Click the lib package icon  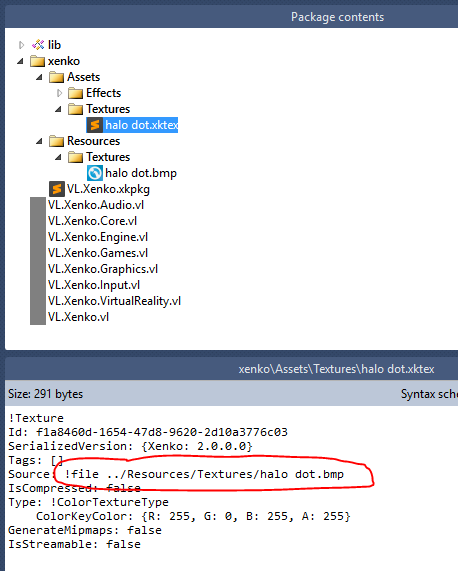click(38, 45)
